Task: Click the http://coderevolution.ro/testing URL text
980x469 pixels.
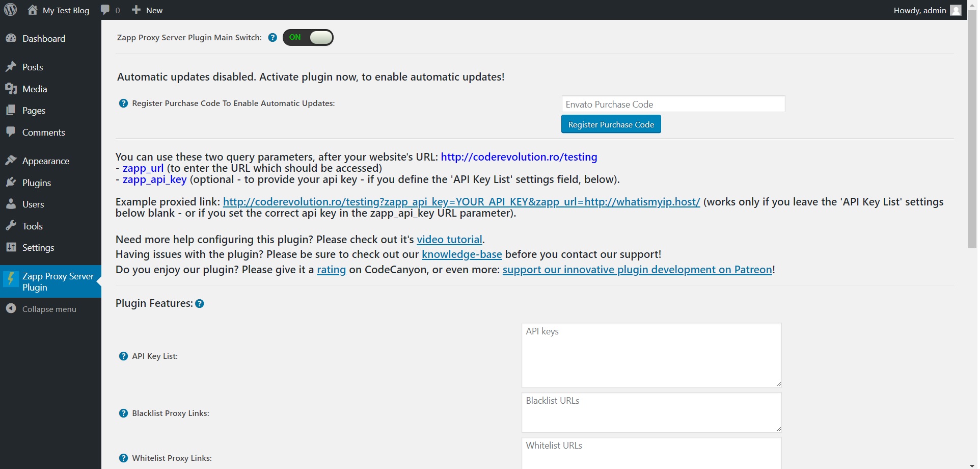Action: pyautogui.click(x=519, y=157)
